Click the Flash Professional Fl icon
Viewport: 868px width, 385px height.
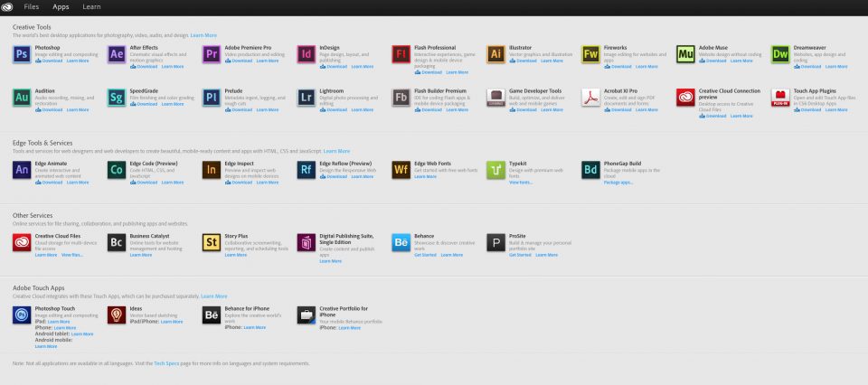(x=401, y=54)
